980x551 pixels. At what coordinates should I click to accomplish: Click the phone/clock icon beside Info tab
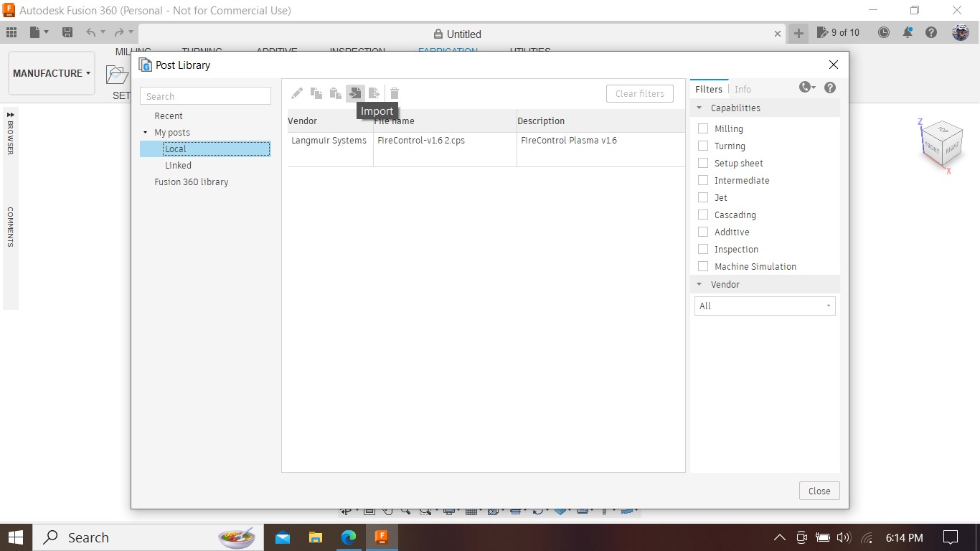tap(805, 88)
